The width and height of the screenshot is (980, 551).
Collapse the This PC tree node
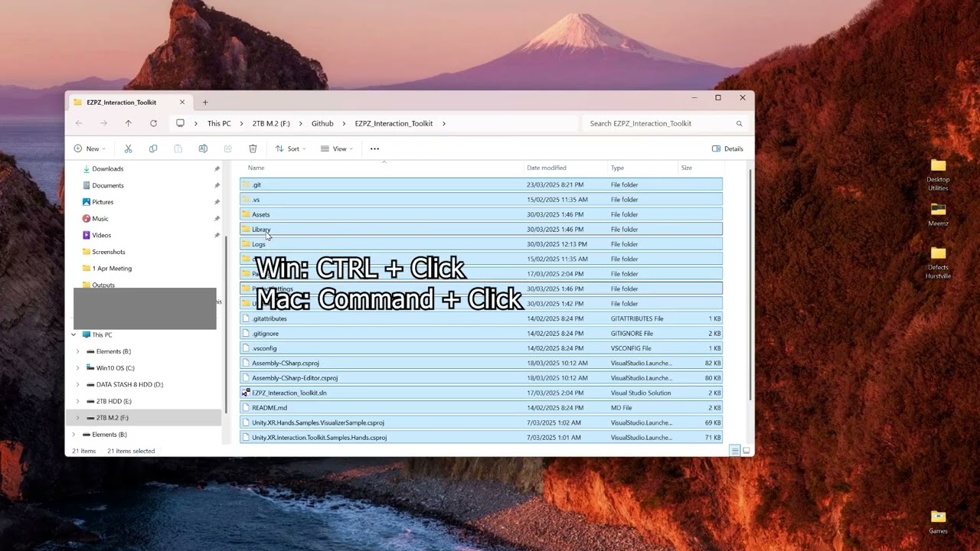[73, 334]
